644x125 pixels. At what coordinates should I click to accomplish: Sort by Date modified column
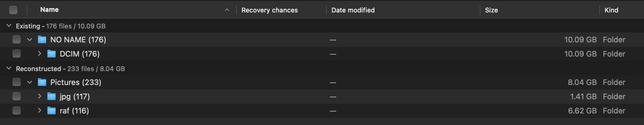353,10
